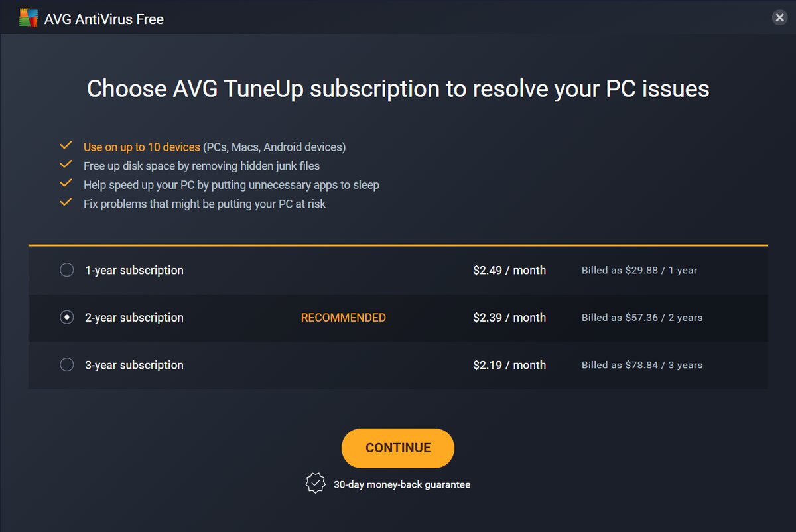
Task: Select the 1-year subscription radio button
Action: click(x=67, y=270)
